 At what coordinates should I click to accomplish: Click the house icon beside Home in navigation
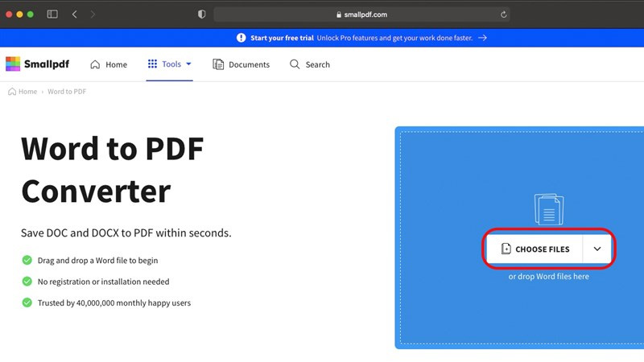[x=95, y=64]
